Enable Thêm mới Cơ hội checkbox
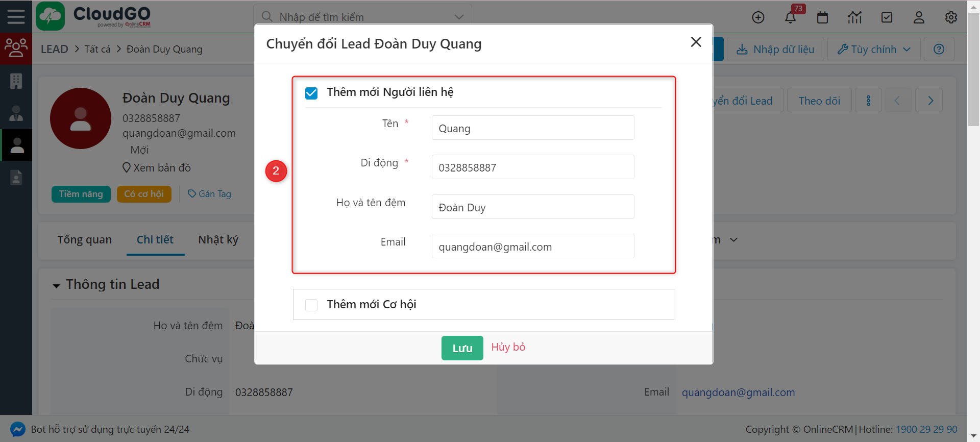Image resolution: width=980 pixels, height=442 pixels. [x=311, y=305]
